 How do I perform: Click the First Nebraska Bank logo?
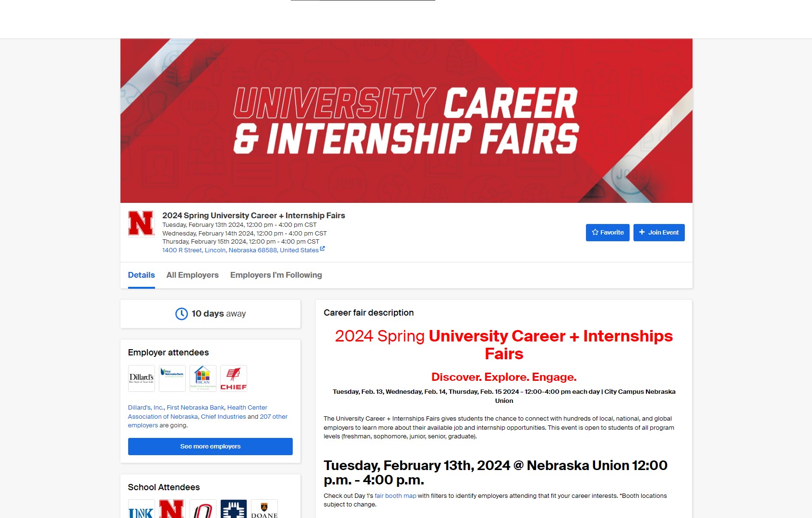(172, 378)
